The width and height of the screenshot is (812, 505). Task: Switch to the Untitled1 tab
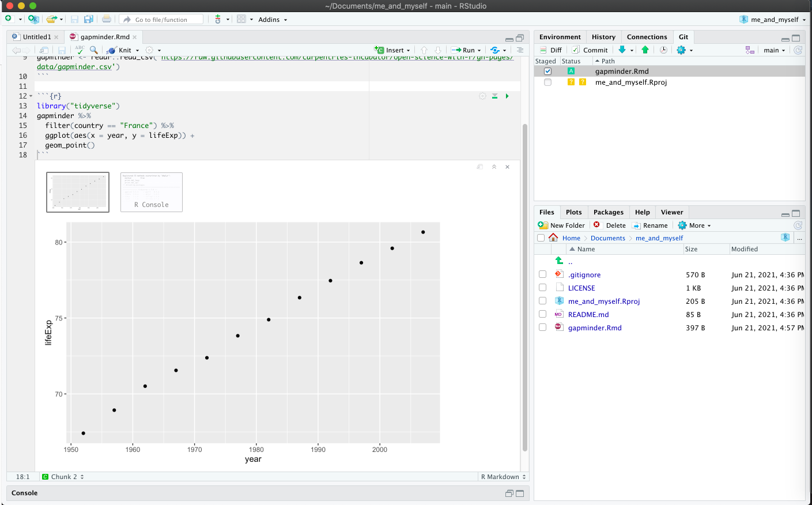click(x=36, y=37)
